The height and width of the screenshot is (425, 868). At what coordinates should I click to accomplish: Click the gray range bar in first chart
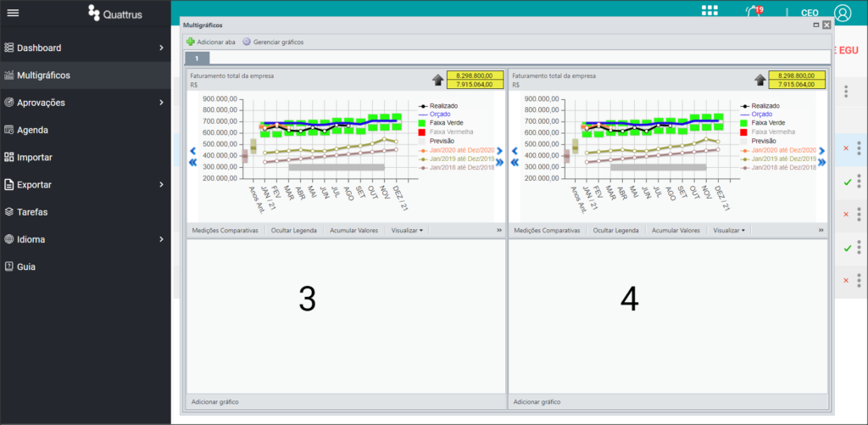(x=337, y=167)
